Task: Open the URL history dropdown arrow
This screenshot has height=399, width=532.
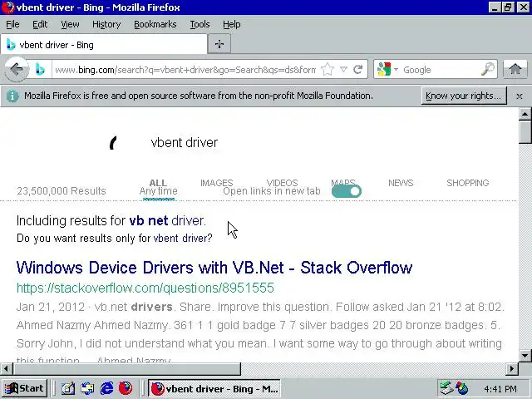Action: [x=343, y=70]
